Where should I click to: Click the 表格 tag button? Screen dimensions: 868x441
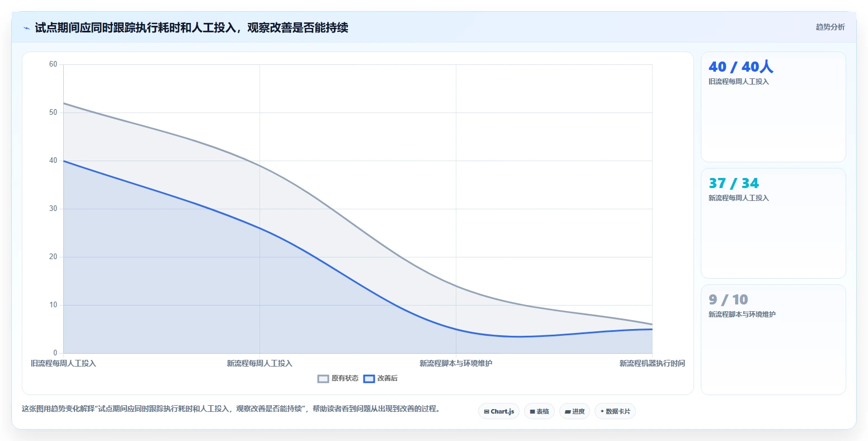point(539,411)
